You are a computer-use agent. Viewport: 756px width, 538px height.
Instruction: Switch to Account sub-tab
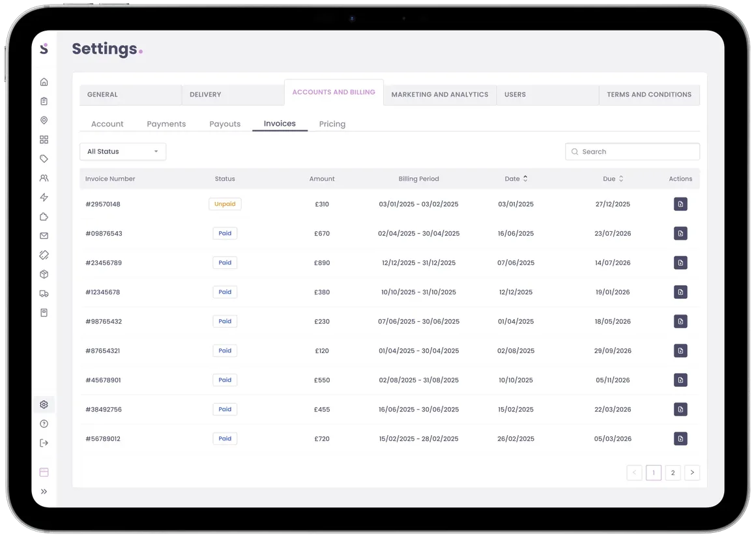(107, 124)
